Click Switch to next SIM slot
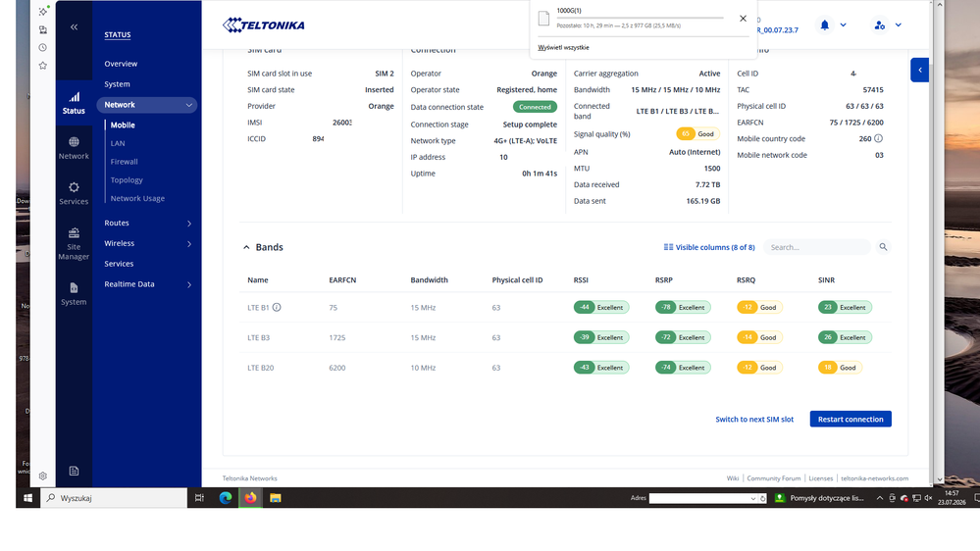 tap(754, 420)
